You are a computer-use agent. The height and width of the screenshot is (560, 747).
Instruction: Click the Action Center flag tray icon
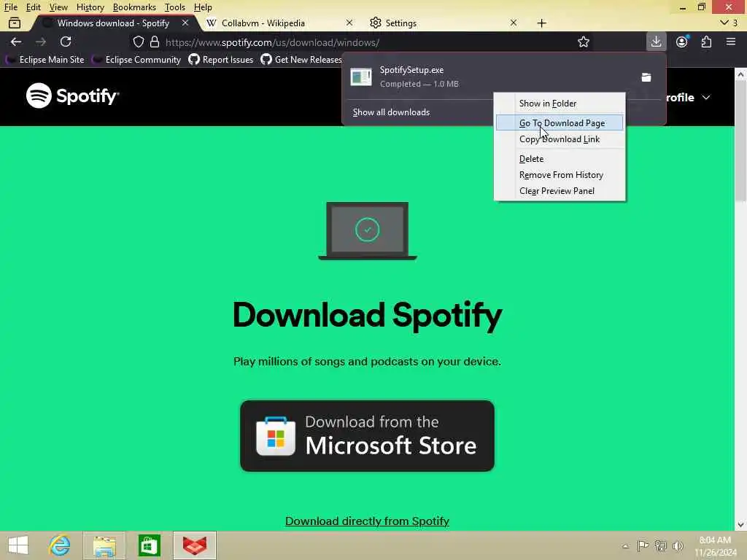point(643,545)
